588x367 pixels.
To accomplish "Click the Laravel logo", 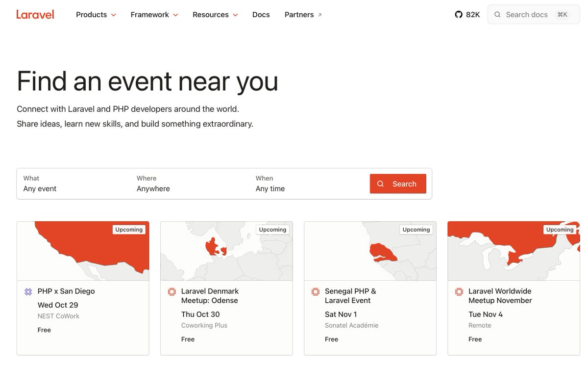I will click(x=35, y=15).
